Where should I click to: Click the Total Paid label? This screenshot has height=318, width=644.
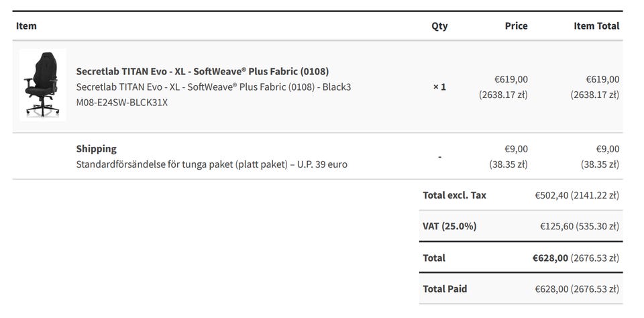tap(445, 288)
